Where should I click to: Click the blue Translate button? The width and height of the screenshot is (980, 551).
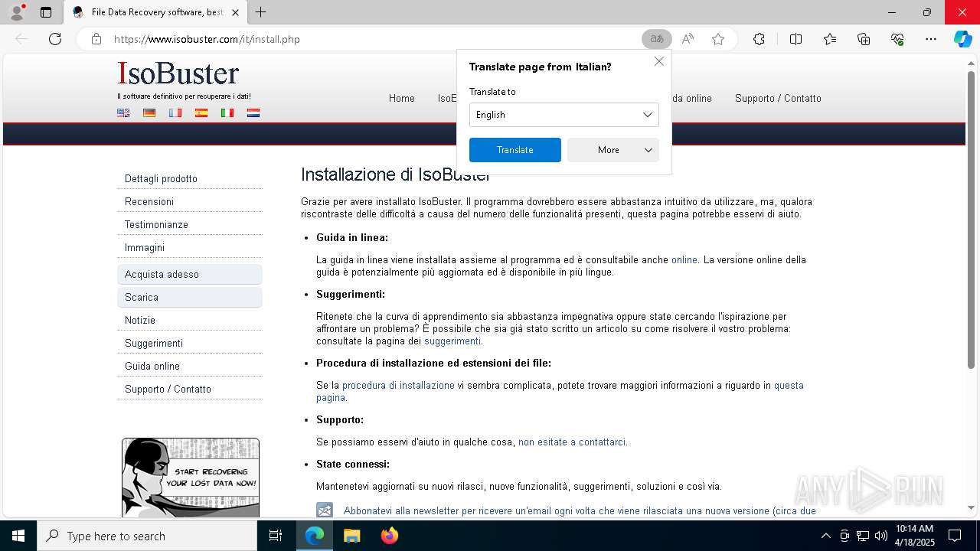tap(515, 150)
